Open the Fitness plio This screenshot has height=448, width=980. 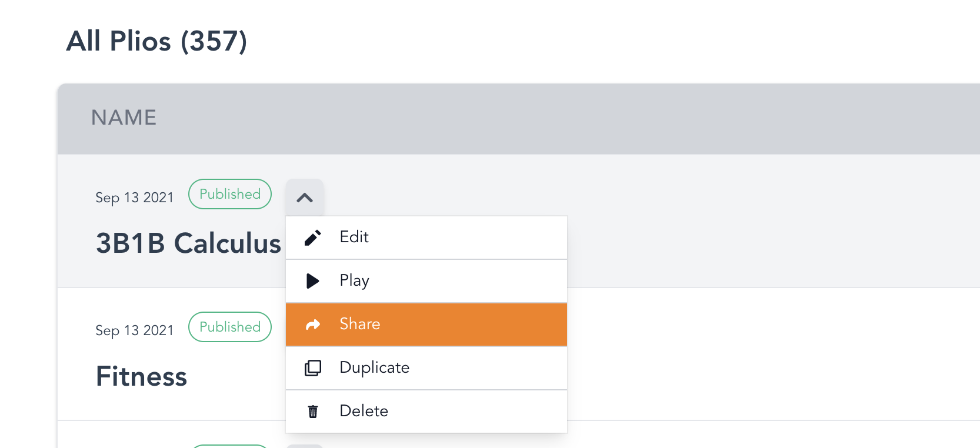click(x=141, y=376)
